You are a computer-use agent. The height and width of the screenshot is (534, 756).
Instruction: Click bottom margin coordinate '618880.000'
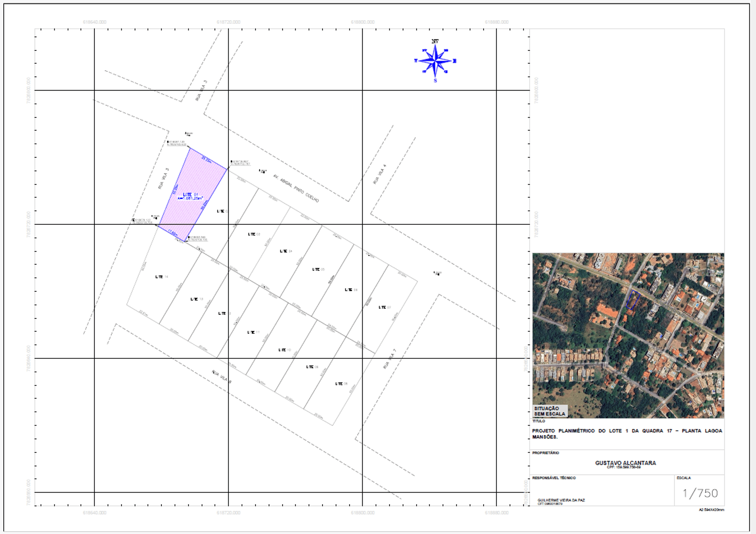point(497,513)
